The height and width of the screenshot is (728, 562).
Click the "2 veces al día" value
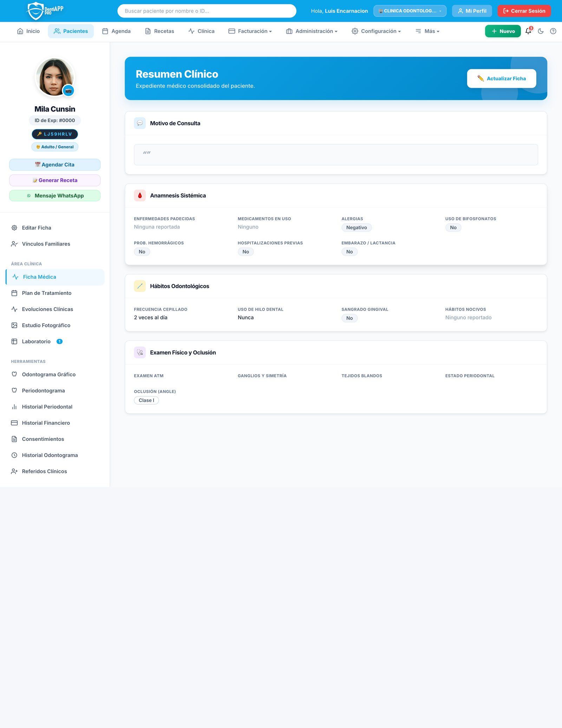[151, 317]
